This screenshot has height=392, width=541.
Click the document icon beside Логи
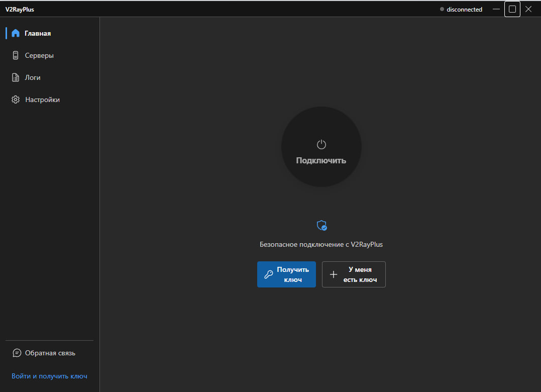point(16,77)
